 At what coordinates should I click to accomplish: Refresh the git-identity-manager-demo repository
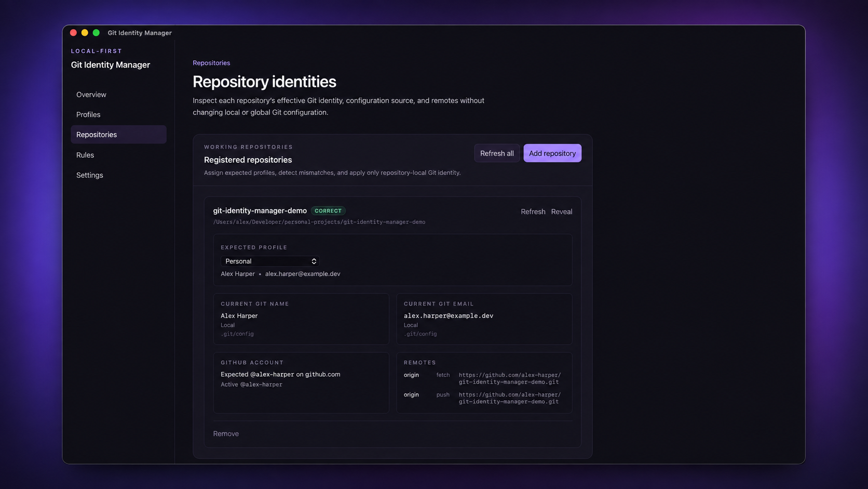(x=533, y=212)
